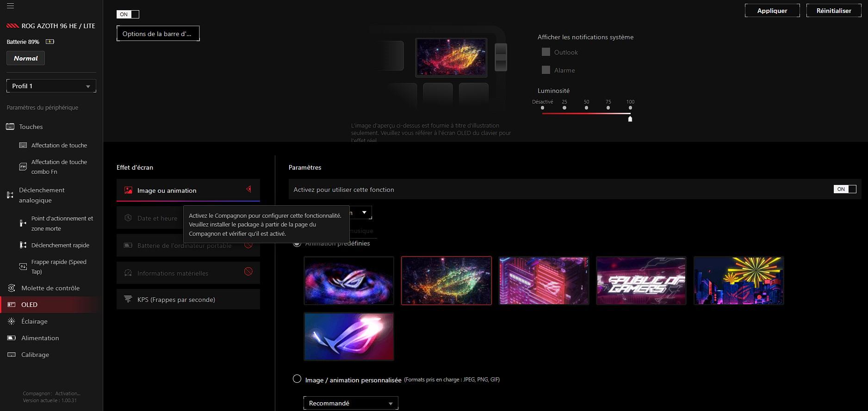Click the Speed Tap icon
Viewport: 868px width, 411px height.
(x=23, y=266)
